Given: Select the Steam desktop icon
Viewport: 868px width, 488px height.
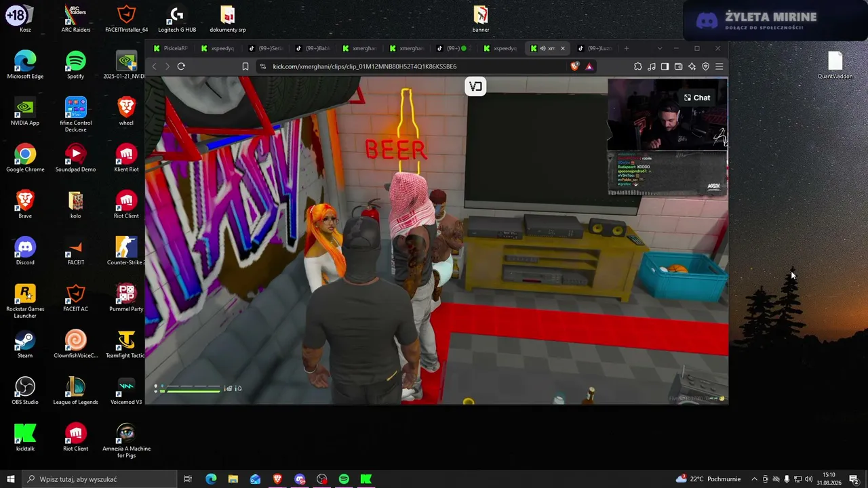Looking at the screenshot, I should click(x=25, y=344).
